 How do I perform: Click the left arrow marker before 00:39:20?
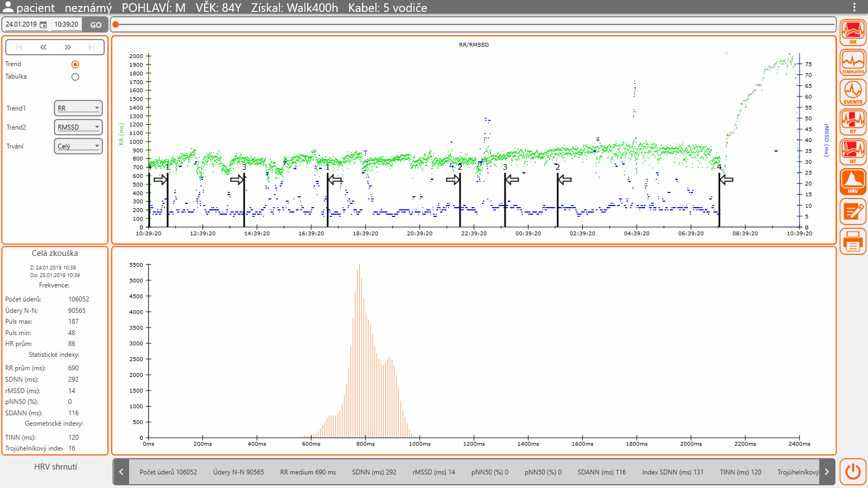point(512,179)
